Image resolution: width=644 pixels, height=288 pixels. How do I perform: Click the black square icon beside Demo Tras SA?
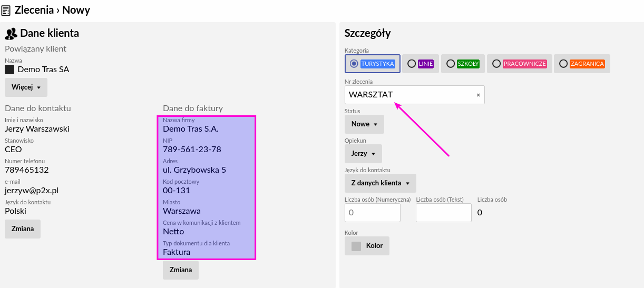click(9, 69)
